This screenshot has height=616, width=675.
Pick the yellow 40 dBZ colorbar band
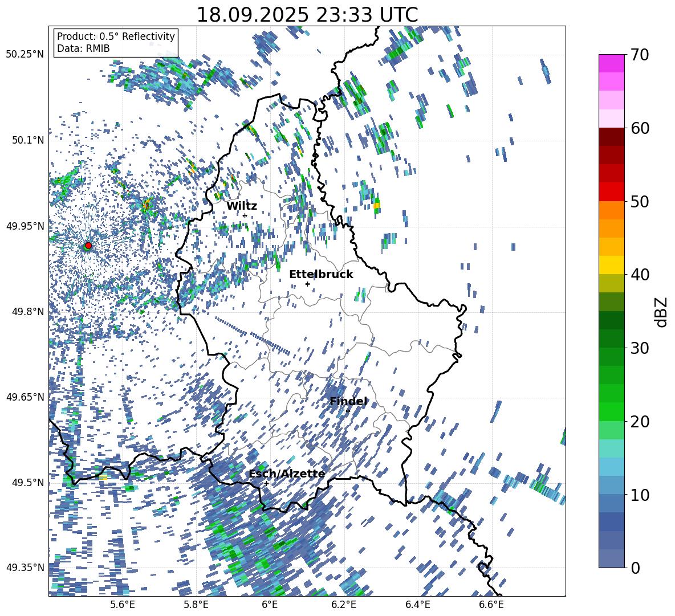click(x=611, y=264)
